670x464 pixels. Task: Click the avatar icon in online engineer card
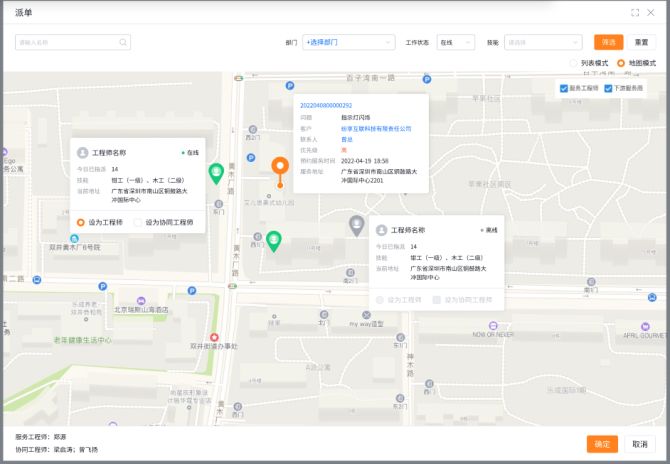point(83,153)
